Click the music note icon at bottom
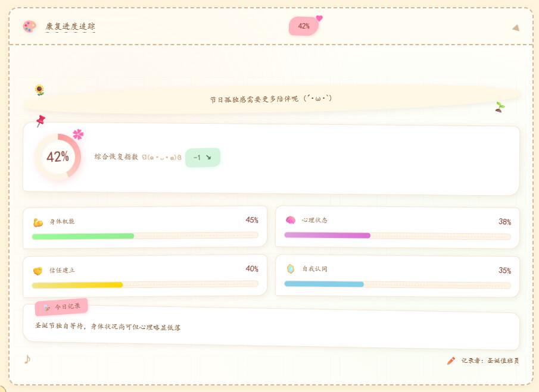Screen dimensions: 539x392 [x=27, y=359]
